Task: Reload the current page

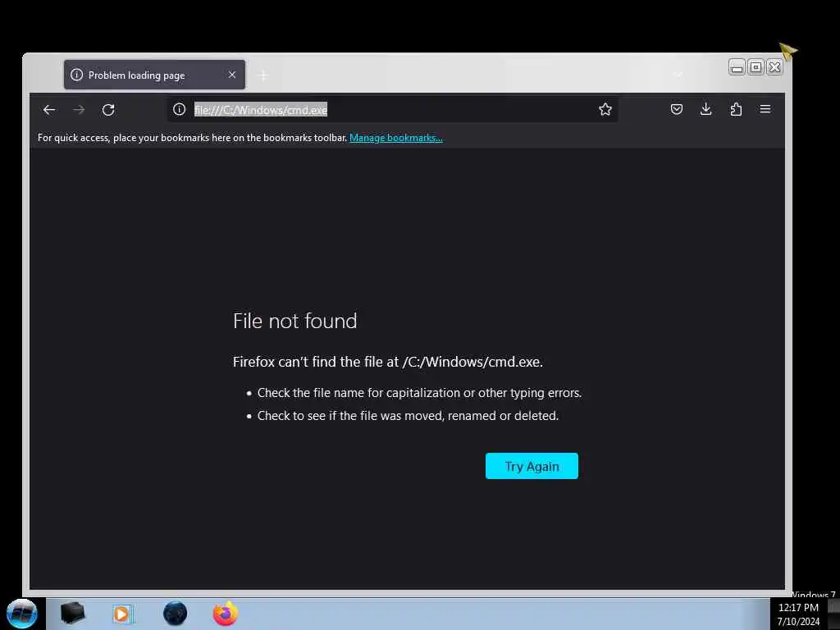Action: click(108, 110)
